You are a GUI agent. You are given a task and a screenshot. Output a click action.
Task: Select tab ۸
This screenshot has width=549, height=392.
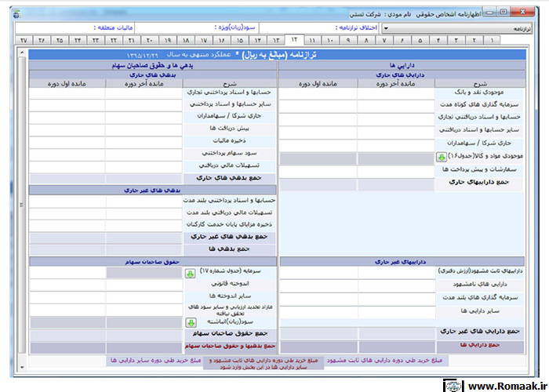point(366,40)
